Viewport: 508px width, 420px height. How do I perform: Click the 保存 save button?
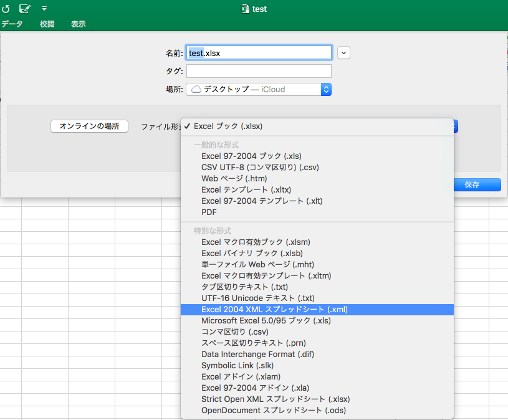pyautogui.click(x=477, y=185)
